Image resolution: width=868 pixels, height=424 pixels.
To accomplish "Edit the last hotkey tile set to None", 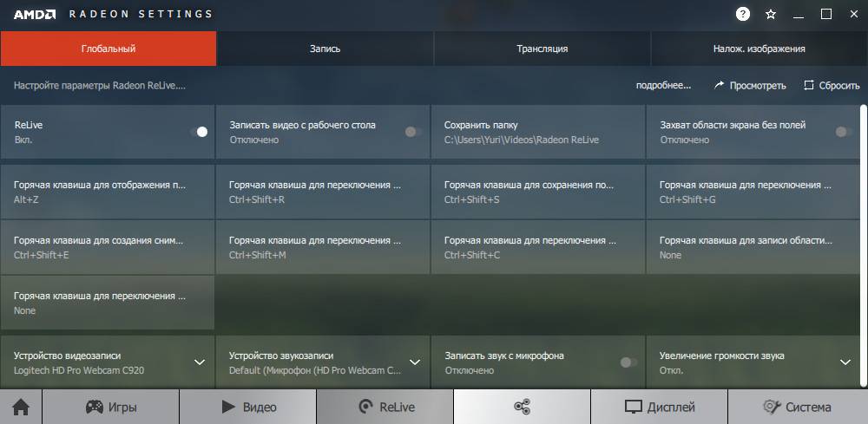I will (x=107, y=303).
